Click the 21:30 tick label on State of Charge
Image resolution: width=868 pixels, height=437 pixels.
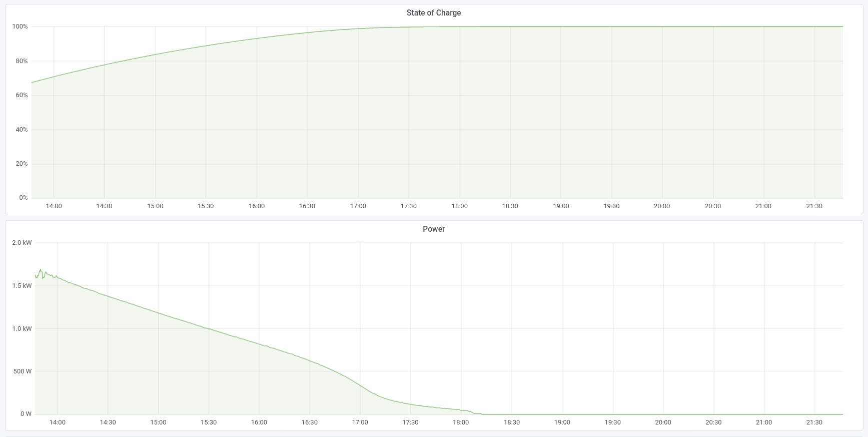point(814,206)
